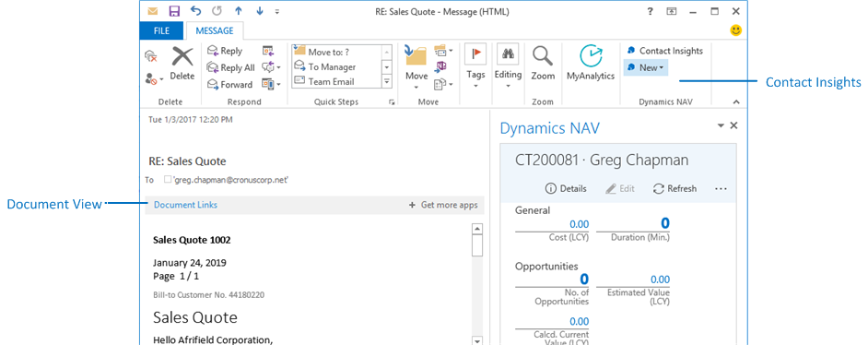
Task: Click Details for Greg Chapman
Action: click(566, 188)
